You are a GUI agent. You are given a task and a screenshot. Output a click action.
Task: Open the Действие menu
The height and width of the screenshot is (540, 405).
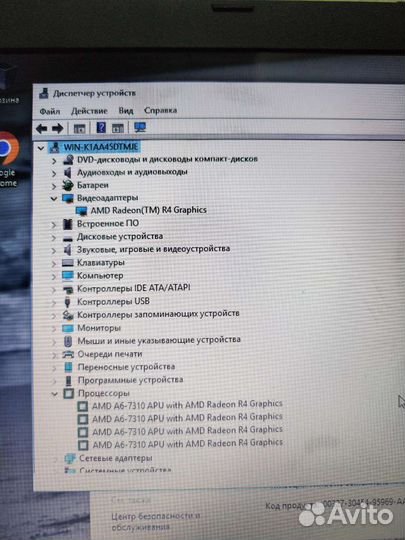[x=89, y=111]
